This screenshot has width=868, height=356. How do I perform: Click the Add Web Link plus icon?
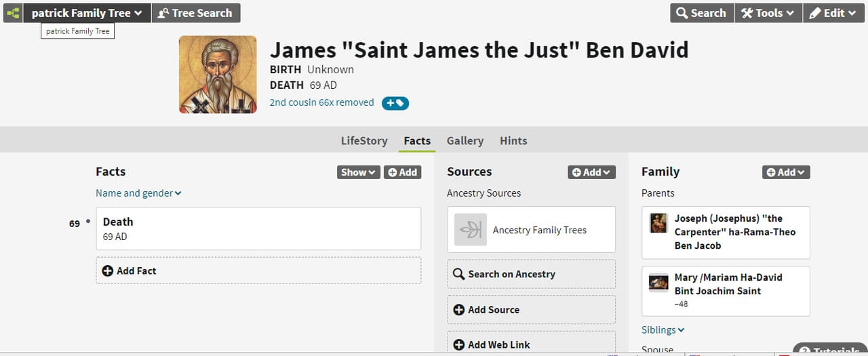pos(459,344)
